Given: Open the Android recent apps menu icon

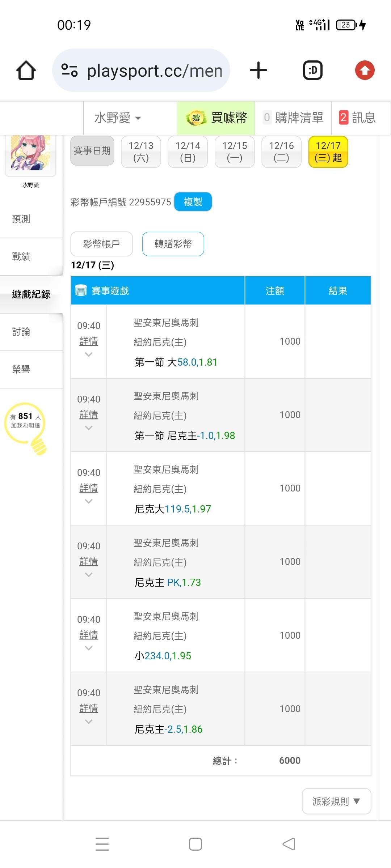Looking at the screenshot, I should click(102, 844).
